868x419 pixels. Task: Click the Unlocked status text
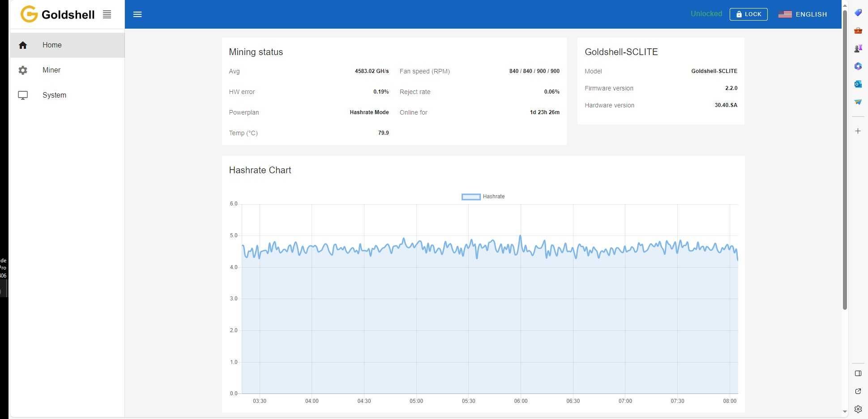[x=706, y=14]
